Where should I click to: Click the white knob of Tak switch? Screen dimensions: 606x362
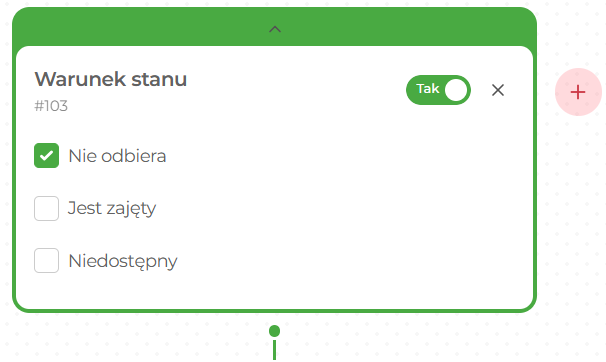pos(456,90)
